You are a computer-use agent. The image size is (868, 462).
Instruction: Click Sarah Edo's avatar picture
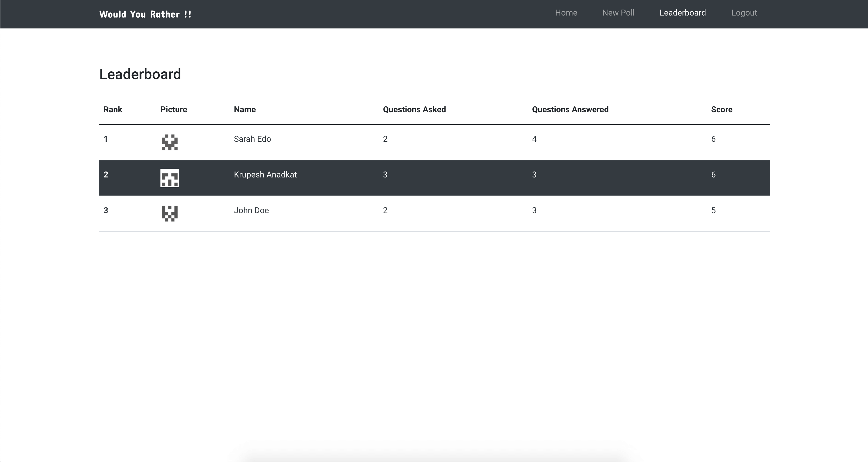click(170, 143)
